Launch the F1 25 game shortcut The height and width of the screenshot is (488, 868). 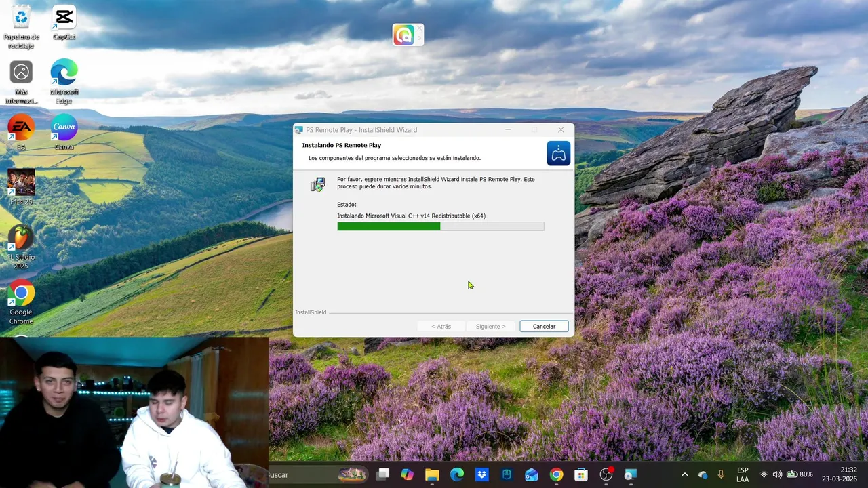pos(21,187)
